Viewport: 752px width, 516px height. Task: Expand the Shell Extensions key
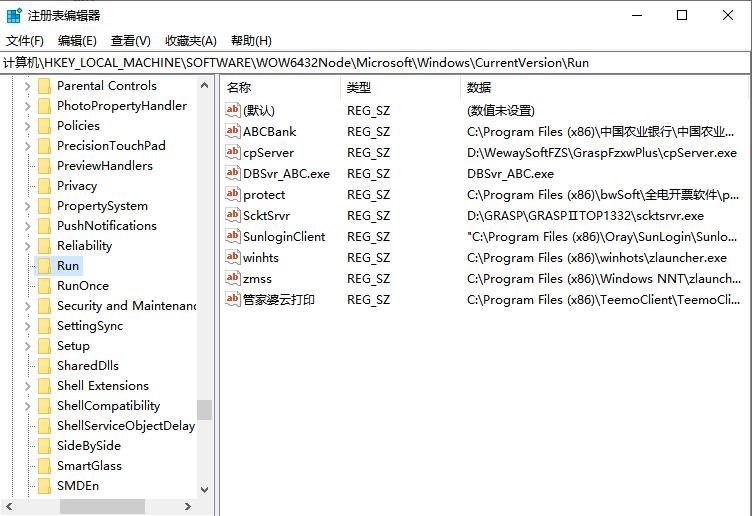[27, 386]
